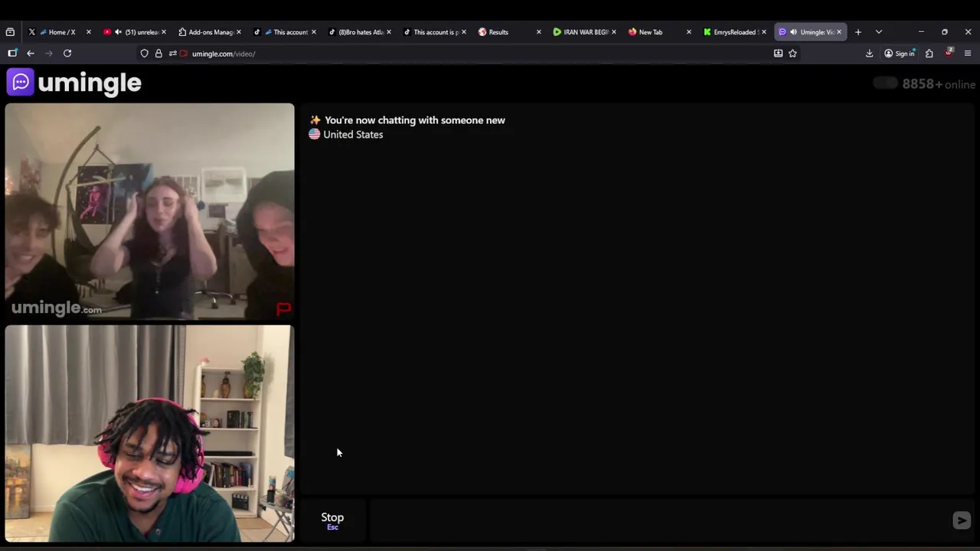Open the Home / X tab
Image resolution: width=980 pixels, height=551 pixels.
(61, 32)
